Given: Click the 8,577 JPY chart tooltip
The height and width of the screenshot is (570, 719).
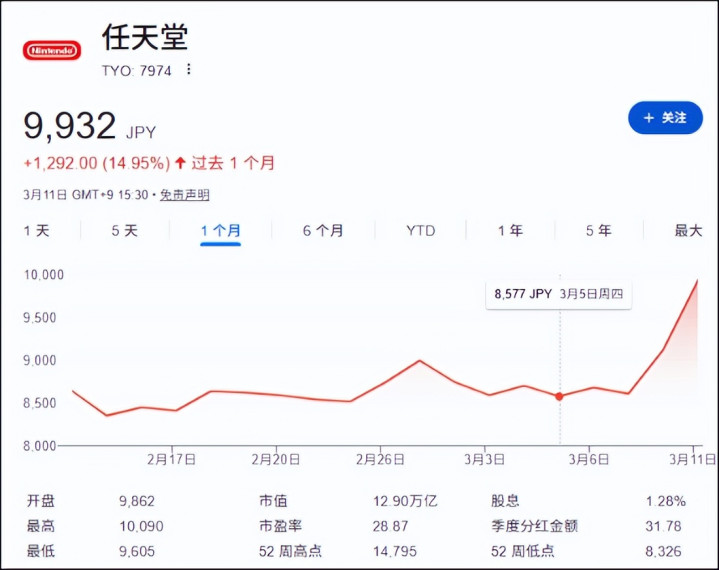Looking at the screenshot, I should coord(559,294).
